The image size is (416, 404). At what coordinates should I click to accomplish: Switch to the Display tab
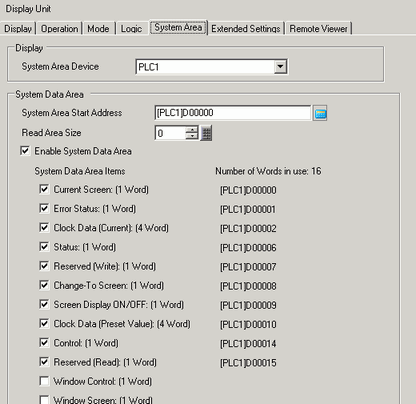point(18,29)
